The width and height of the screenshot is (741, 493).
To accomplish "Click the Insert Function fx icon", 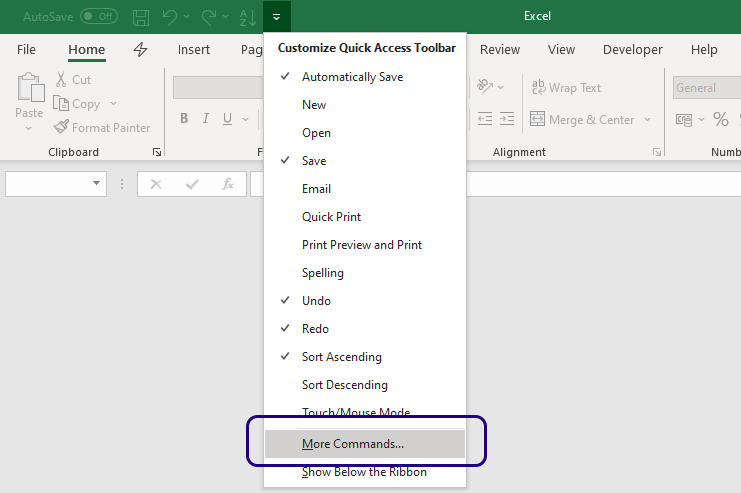I will 228,184.
